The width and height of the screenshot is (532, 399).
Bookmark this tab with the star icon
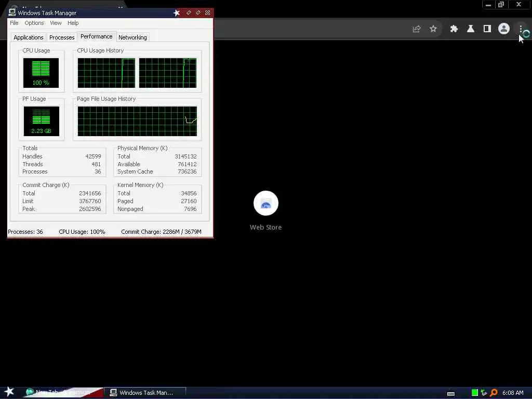[433, 29]
